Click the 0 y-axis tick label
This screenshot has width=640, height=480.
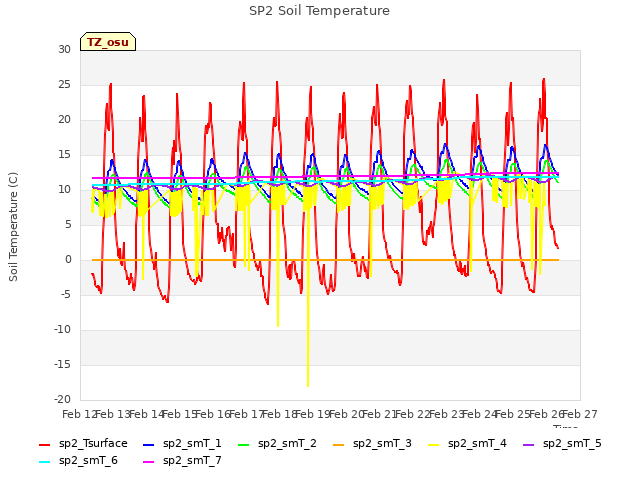point(68,259)
